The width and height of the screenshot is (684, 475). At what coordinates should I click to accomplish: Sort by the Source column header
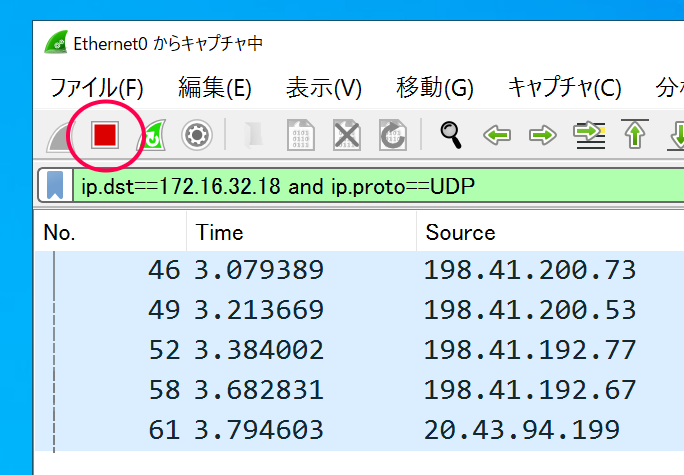point(460,232)
